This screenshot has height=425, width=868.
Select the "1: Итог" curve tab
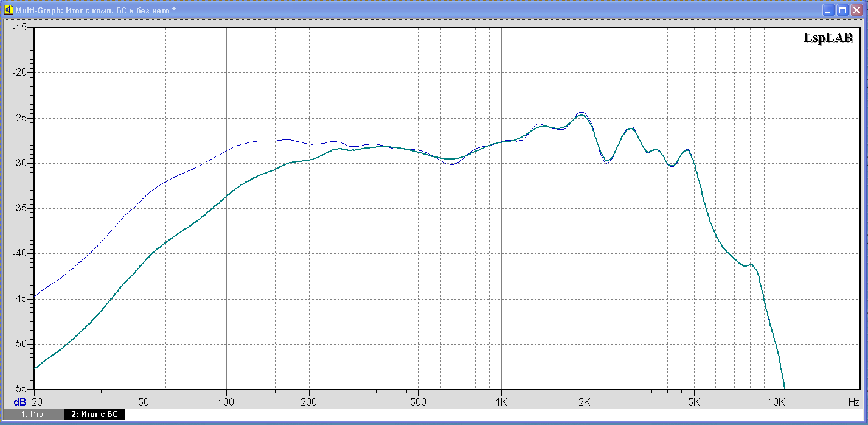click(x=34, y=415)
